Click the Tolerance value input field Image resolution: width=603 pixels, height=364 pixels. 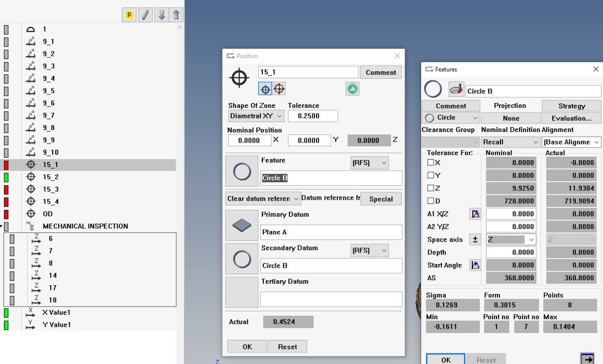313,116
